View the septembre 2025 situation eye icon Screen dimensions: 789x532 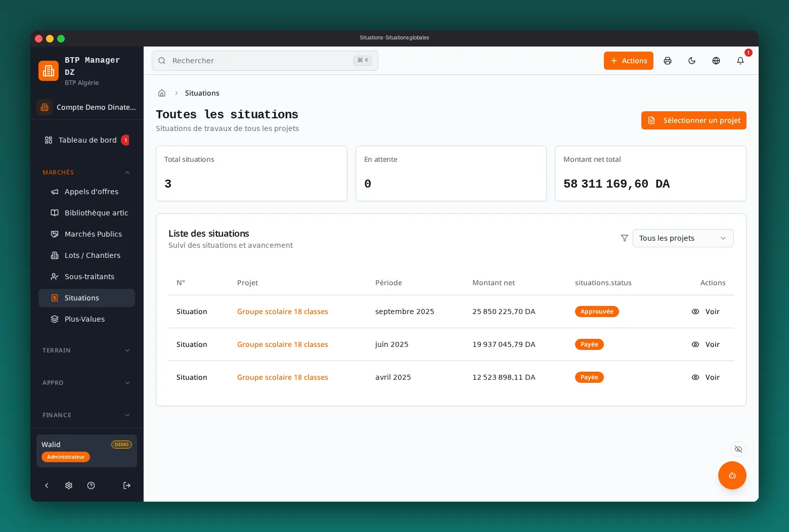pyautogui.click(x=695, y=312)
